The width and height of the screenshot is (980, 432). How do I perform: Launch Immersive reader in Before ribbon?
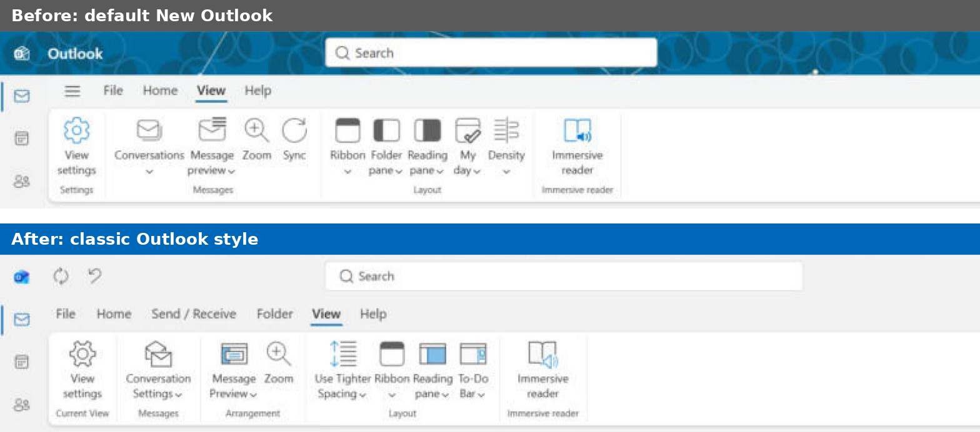(577, 130)
